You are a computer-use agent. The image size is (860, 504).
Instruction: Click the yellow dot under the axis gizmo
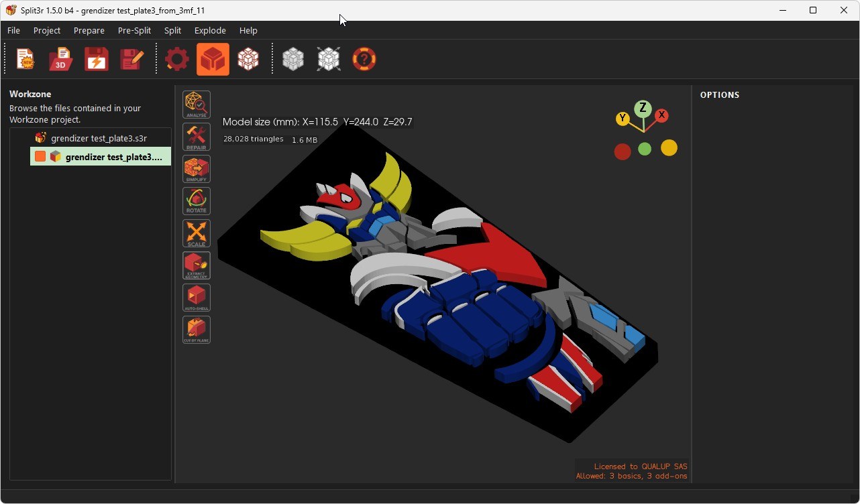click(669, 148)
